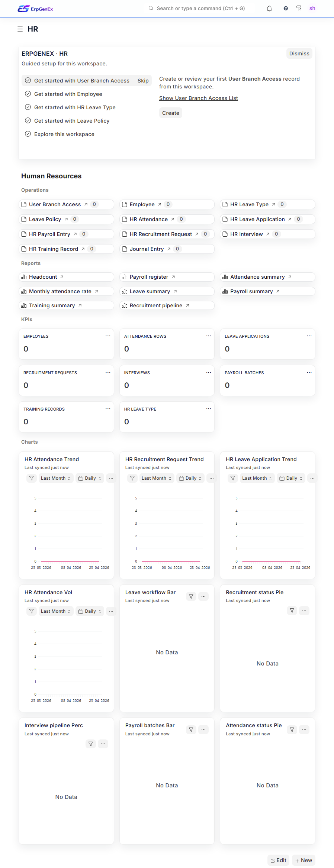
Task: Open more options on Payroll Batches KPI
Action: (x=309, y=372)
